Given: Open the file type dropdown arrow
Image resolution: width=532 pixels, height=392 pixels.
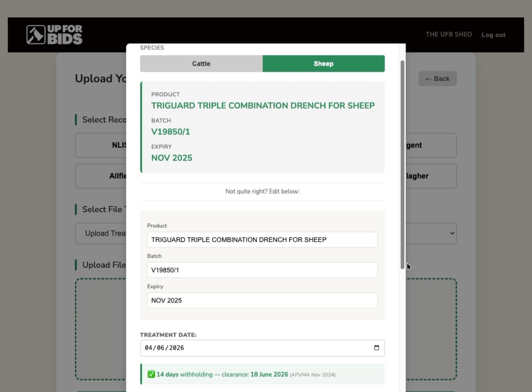Looking at the screenshot, I should coord(452,234).
